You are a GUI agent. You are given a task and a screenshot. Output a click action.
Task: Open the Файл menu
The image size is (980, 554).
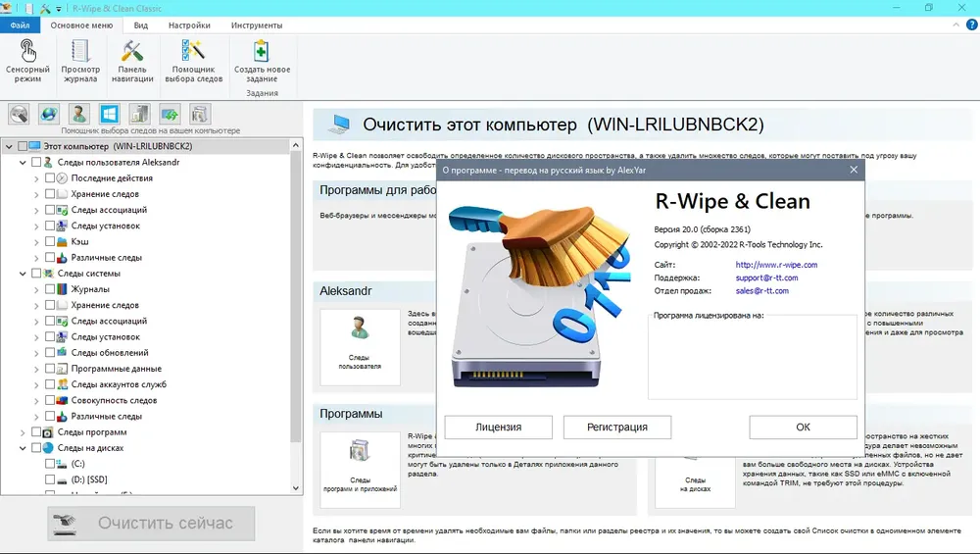click(x=20, y=25)
